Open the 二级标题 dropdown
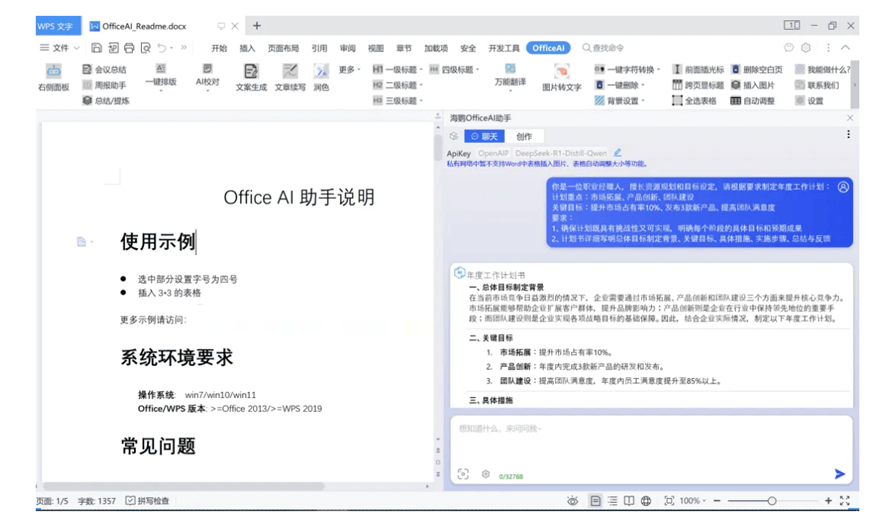The height and width of the screenshot is (530, 869). (x=421, y=85)
